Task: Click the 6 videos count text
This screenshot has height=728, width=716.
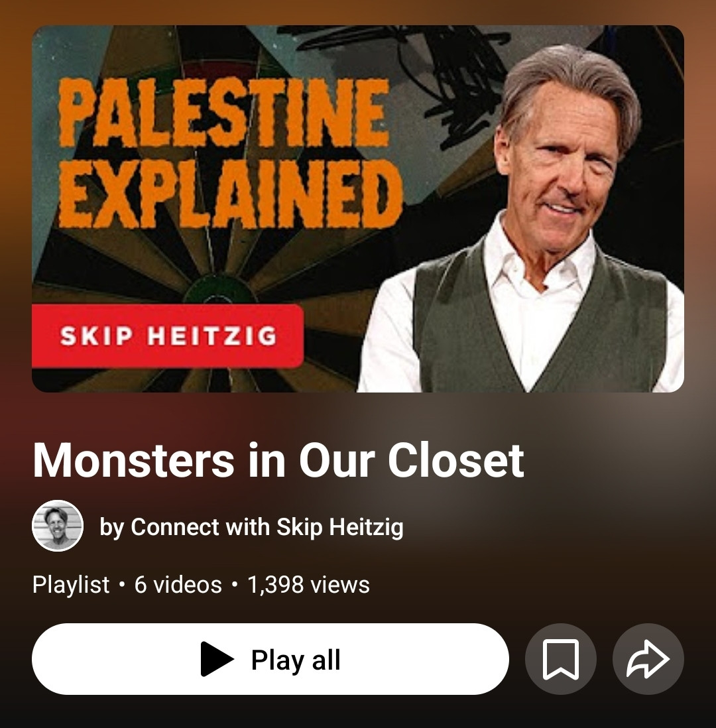Action: [178, 584]
